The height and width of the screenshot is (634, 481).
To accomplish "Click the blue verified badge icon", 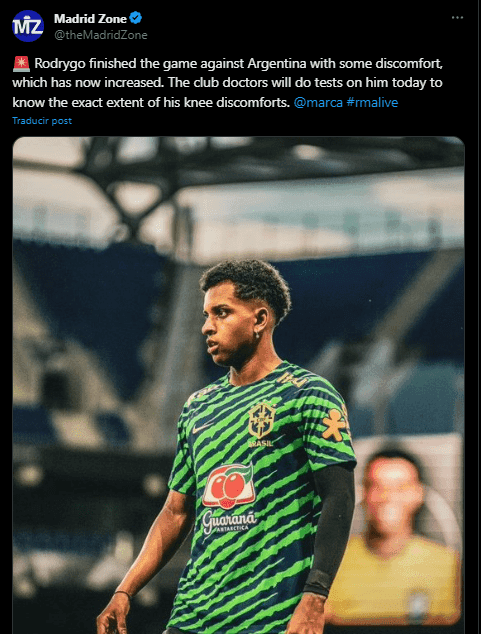I will 135,18.
